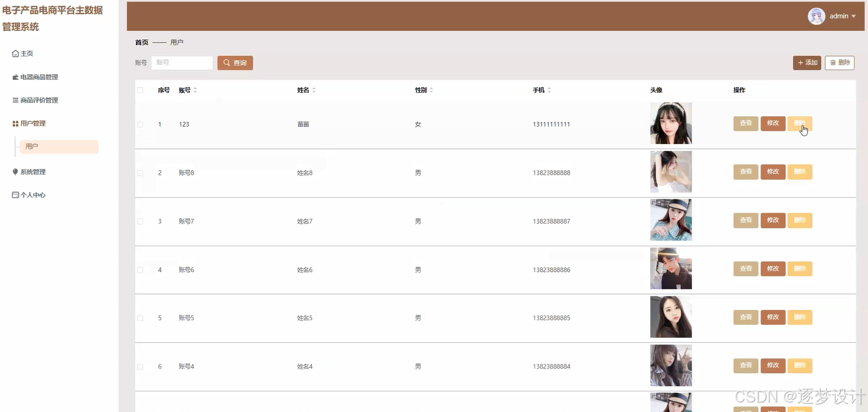Click the name cell 苗苗
This screenshot has width=868, height=412.
(303, 124)
